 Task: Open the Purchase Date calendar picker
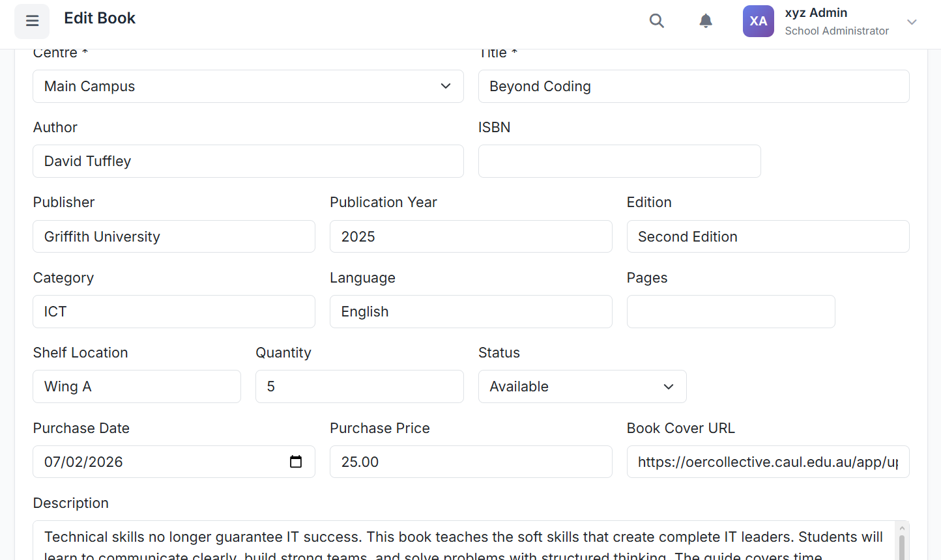[295, 462]
